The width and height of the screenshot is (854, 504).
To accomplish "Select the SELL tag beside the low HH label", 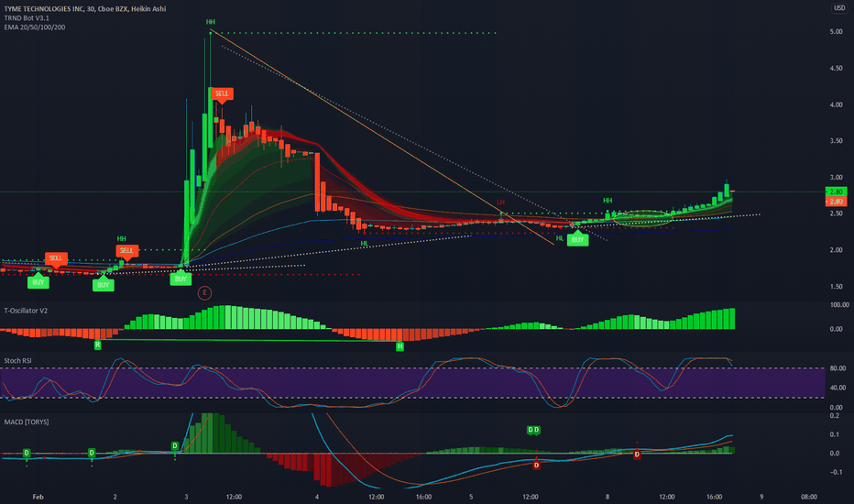I will point(126,251).
